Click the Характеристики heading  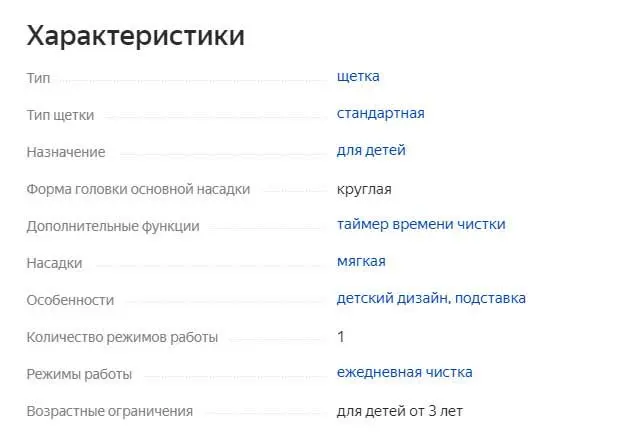136,36
